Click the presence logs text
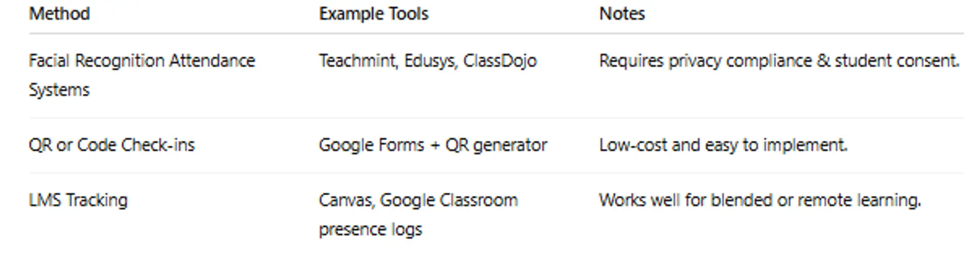Viewport: 980px width, 256px height. 370,229
